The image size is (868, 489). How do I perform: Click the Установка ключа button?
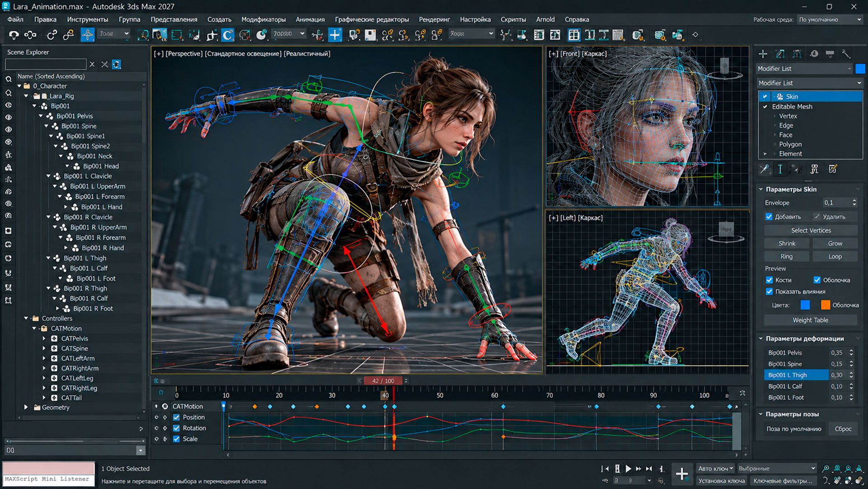pos(721,481)
